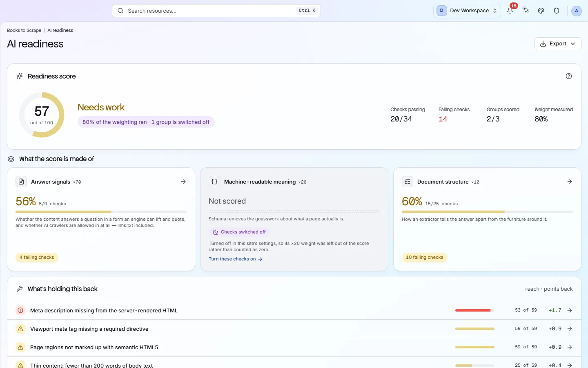588x368 pixels.
Task: Open the user avatar A menu
Action: pyautogui.click(x=576, y=11)
